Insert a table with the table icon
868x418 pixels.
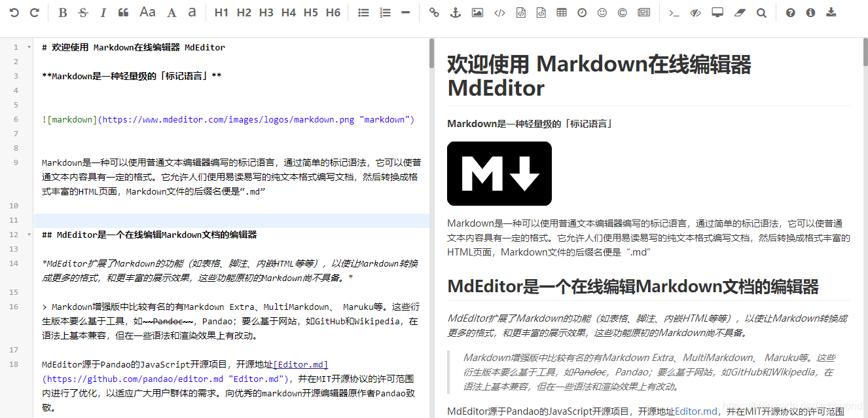click(x=562, y=12)
